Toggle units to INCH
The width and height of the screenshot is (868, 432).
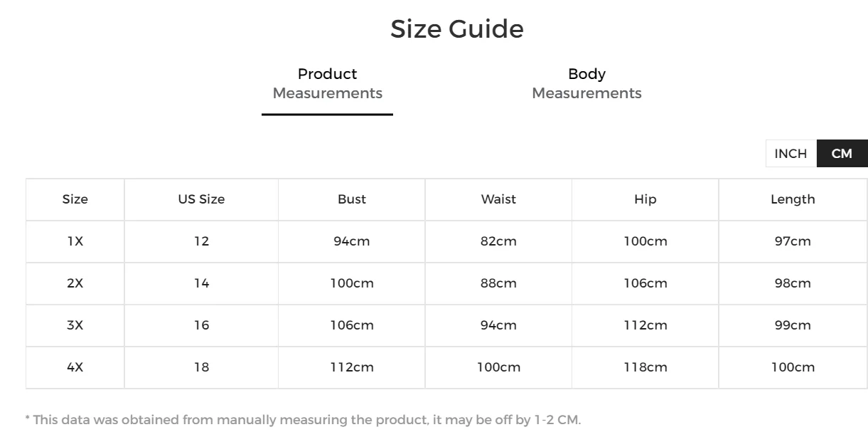tap(791, 154)
